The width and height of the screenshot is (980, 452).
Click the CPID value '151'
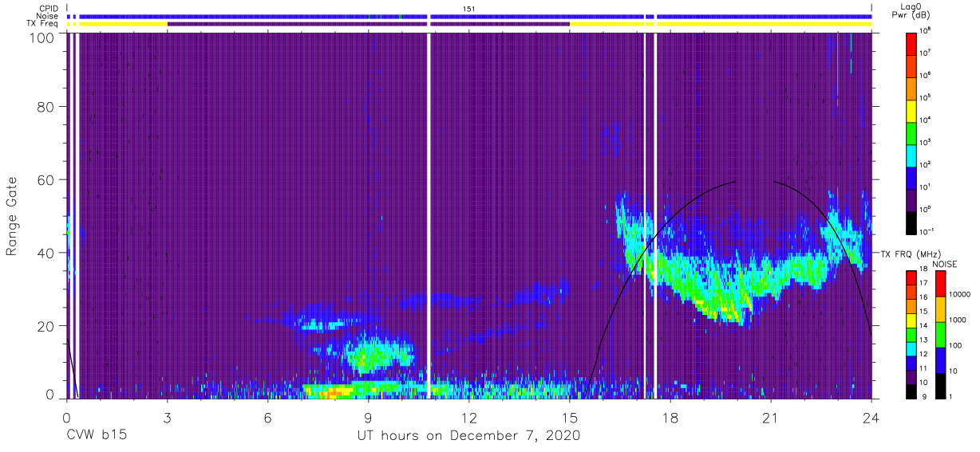469,8
